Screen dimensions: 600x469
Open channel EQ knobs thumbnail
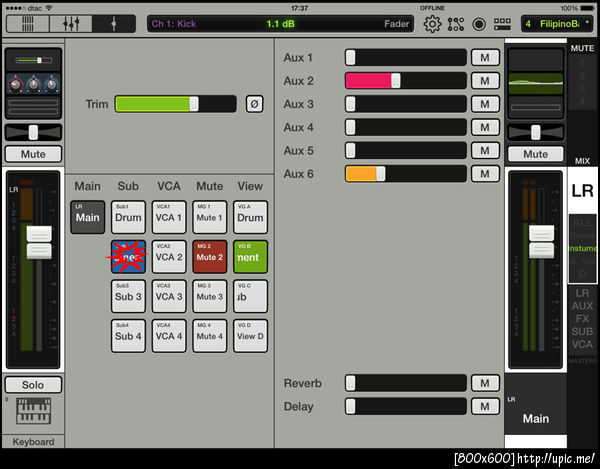pyautogui.click(x=34, y=84)
